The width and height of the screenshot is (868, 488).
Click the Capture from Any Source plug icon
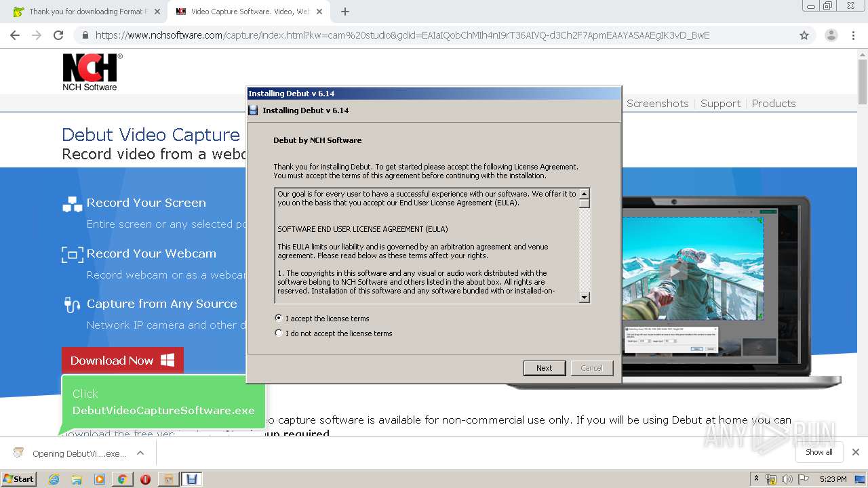point(72,304)
